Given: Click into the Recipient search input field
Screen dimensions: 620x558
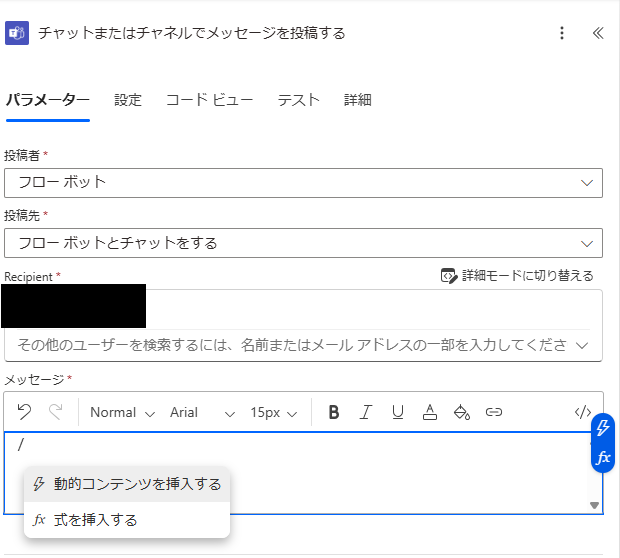Looking at the screenshot, I should click(293, 345).
